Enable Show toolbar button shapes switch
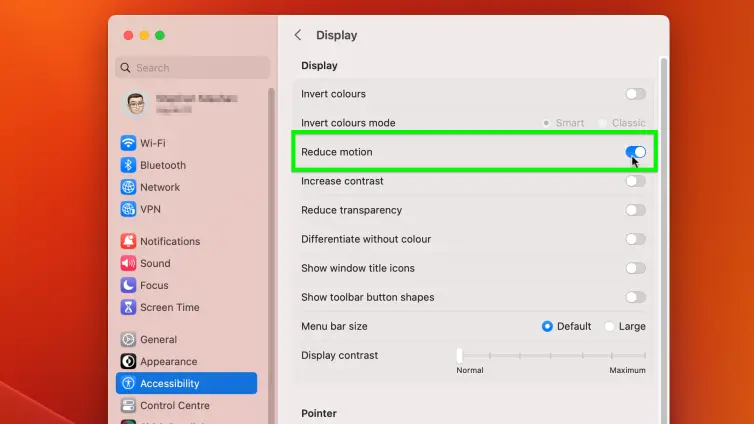754x424 pixels. (x=635, y=297)
